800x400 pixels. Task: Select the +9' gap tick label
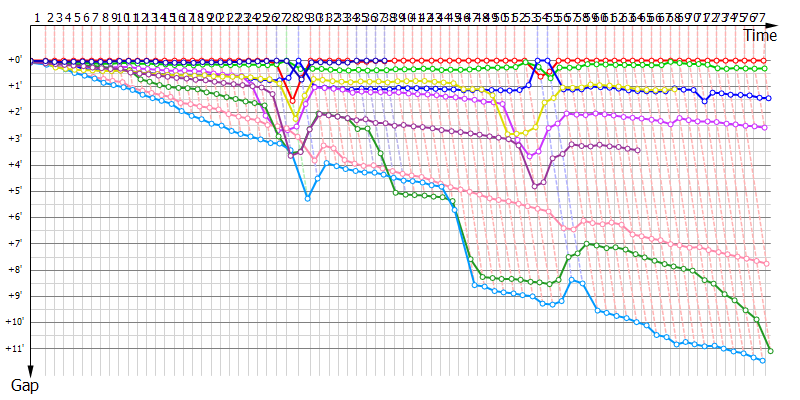14,296
